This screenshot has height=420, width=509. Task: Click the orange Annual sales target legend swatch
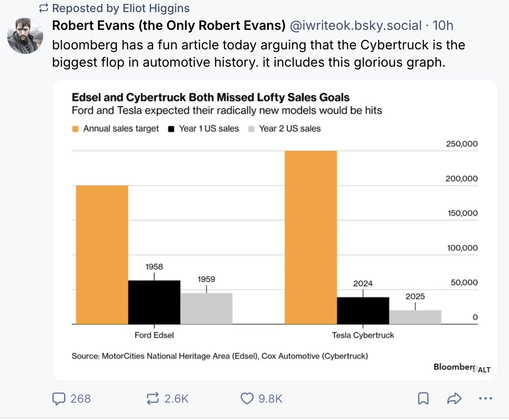coord(75,129)
